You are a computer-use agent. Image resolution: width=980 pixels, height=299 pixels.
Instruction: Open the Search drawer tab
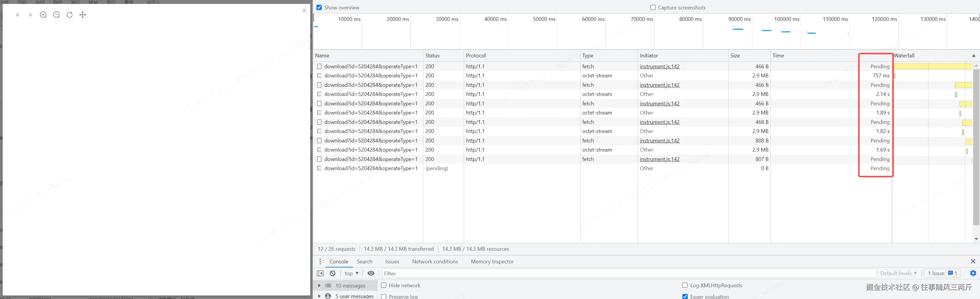[x=364, y=261]
